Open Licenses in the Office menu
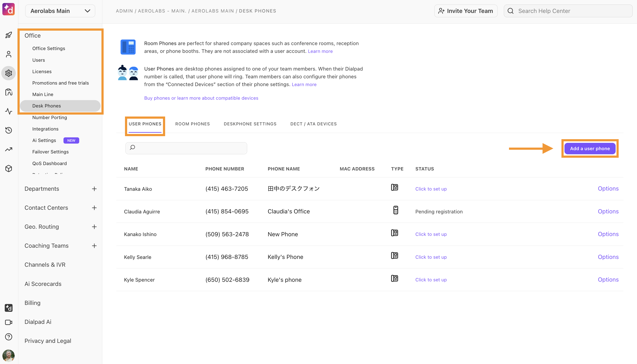 click(x=42, y=71)
